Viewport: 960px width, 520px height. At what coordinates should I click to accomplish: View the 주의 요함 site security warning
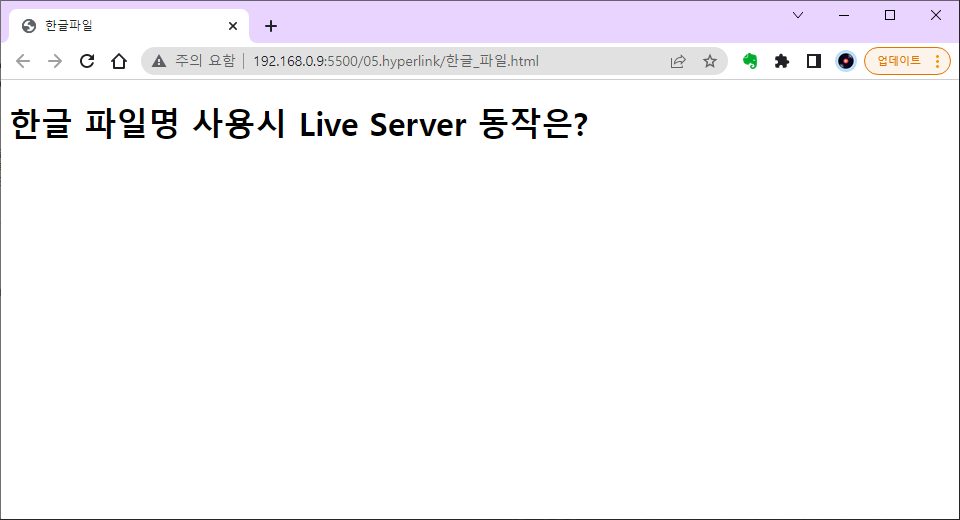point(193,61)
